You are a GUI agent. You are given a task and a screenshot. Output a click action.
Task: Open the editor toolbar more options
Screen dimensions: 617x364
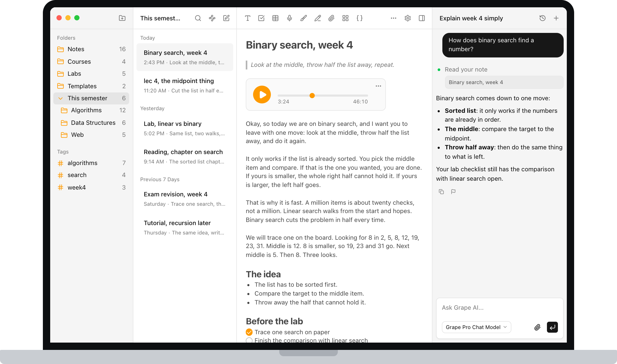point(393,18)
